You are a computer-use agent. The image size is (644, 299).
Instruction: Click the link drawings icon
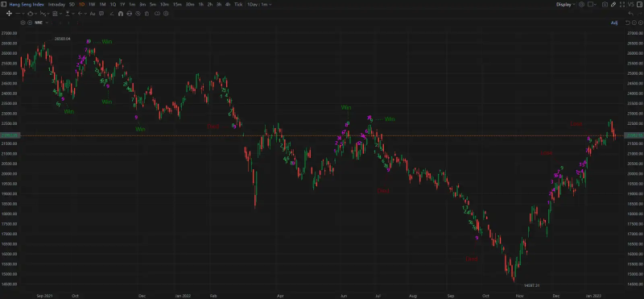click(x=157, y=14)
